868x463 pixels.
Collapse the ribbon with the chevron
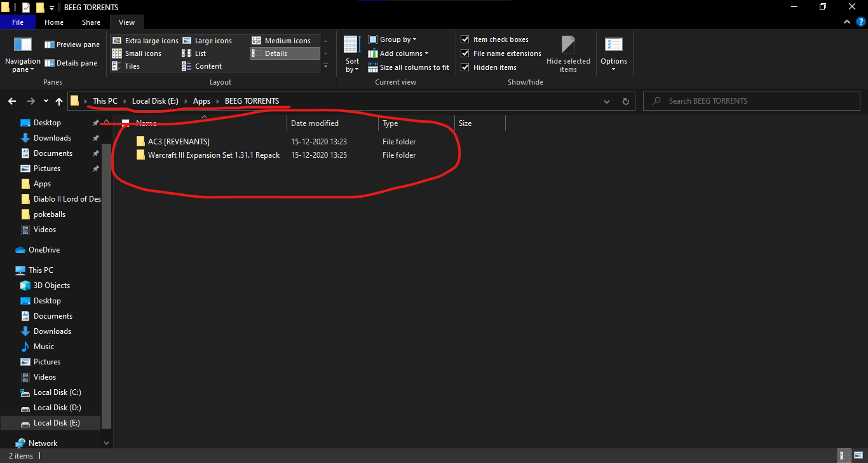coord(846,22)
